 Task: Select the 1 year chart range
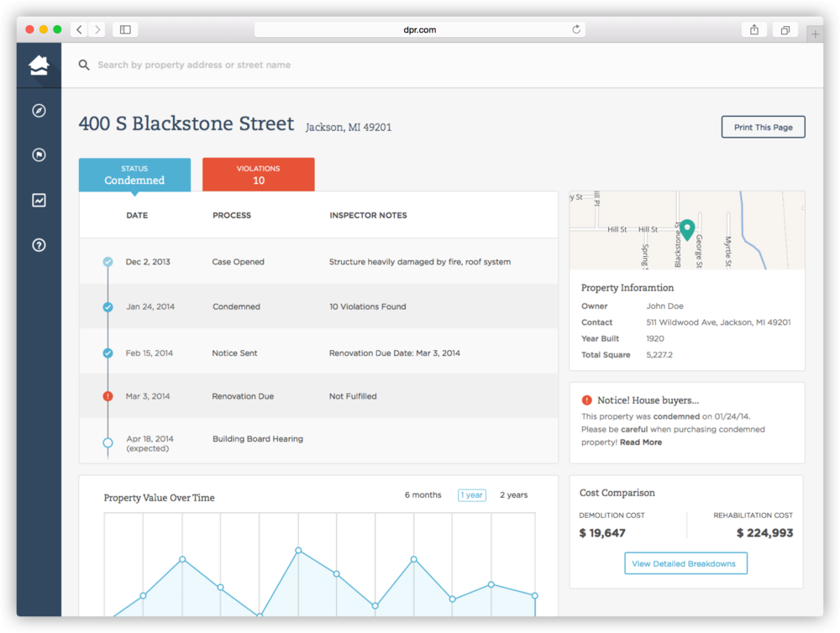472,494
